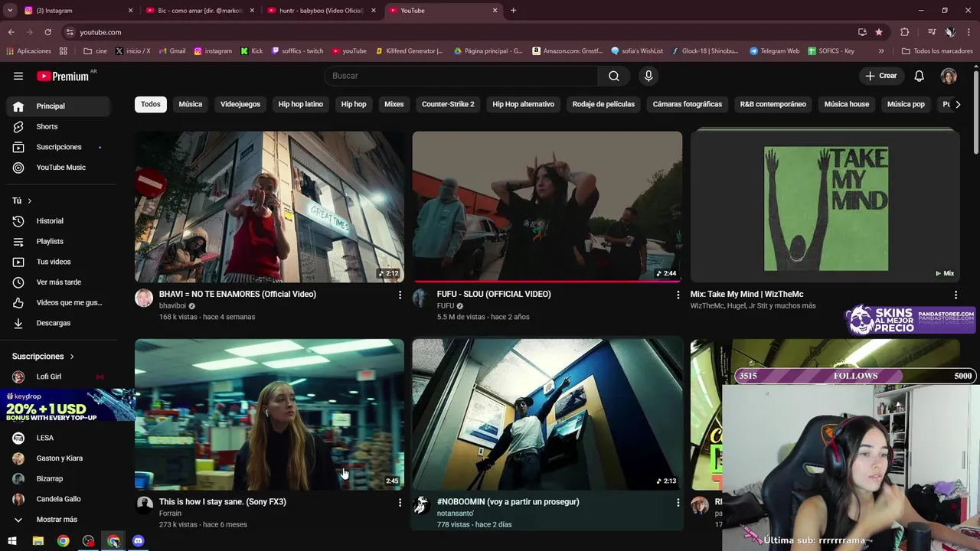Activate voice search microphone
980x551 pixels.
click(x=648, y=76)
